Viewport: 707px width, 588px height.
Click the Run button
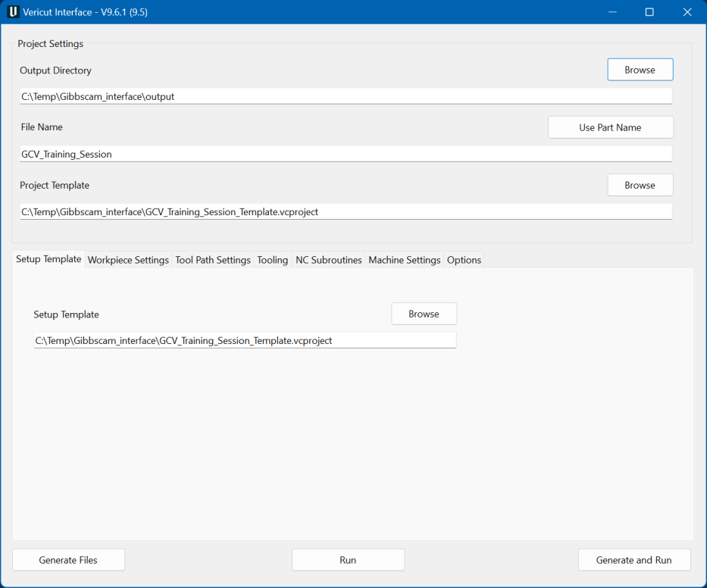[348, 560]
